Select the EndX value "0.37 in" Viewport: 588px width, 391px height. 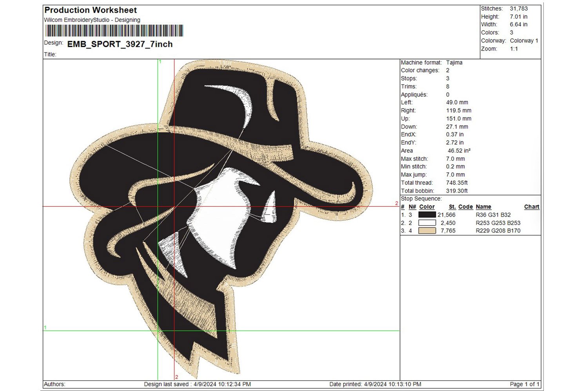[x=455, y=134]
